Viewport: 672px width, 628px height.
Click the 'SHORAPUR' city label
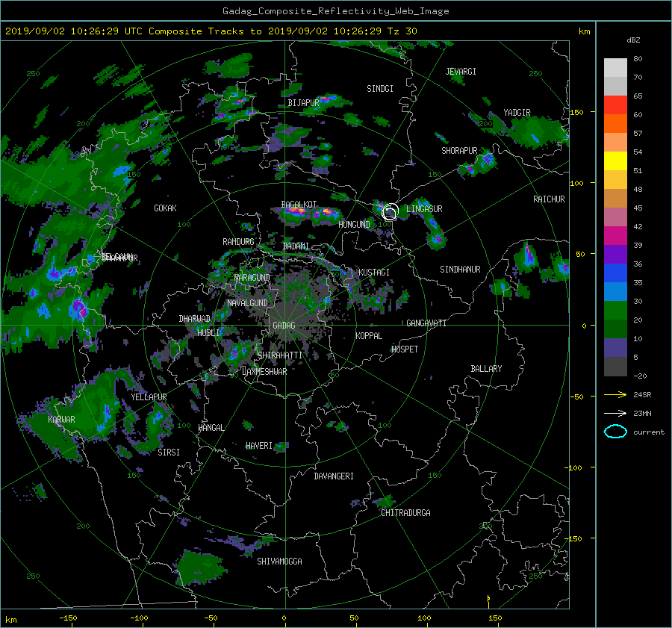459,151
